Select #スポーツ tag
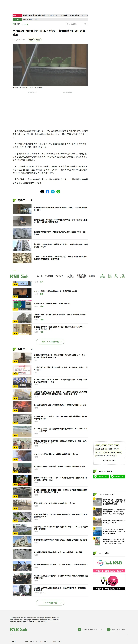Viewport: 138px width, 644px height. [x=99, y=452]
